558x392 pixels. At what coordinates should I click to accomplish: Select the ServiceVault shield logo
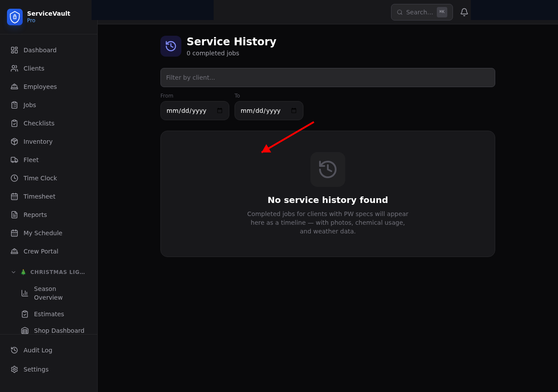[14, 17]
